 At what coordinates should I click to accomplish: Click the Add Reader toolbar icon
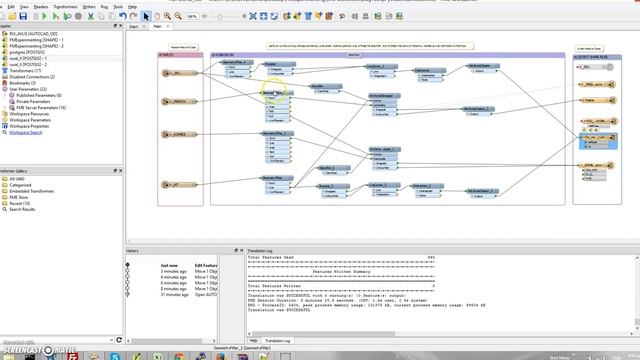287,16
